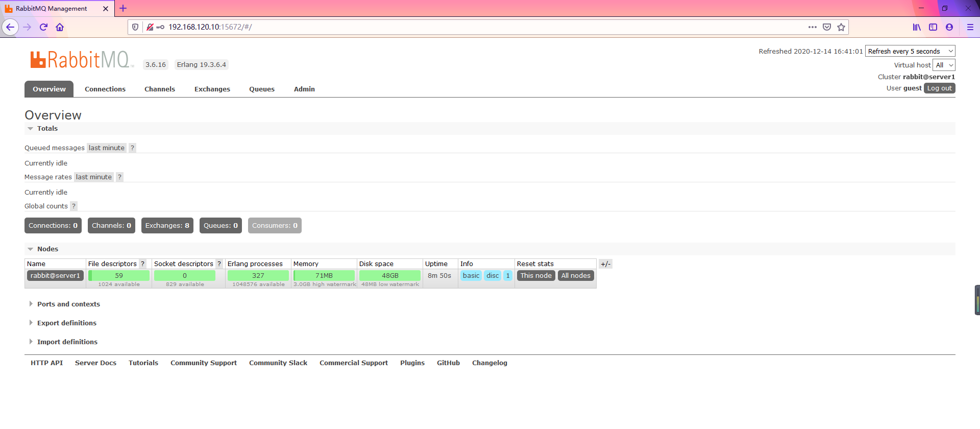The height and width of the screenshot is (429, 980).
Task: Show help for Global counts
Action: pyautogui.click(x=73, y=206)
